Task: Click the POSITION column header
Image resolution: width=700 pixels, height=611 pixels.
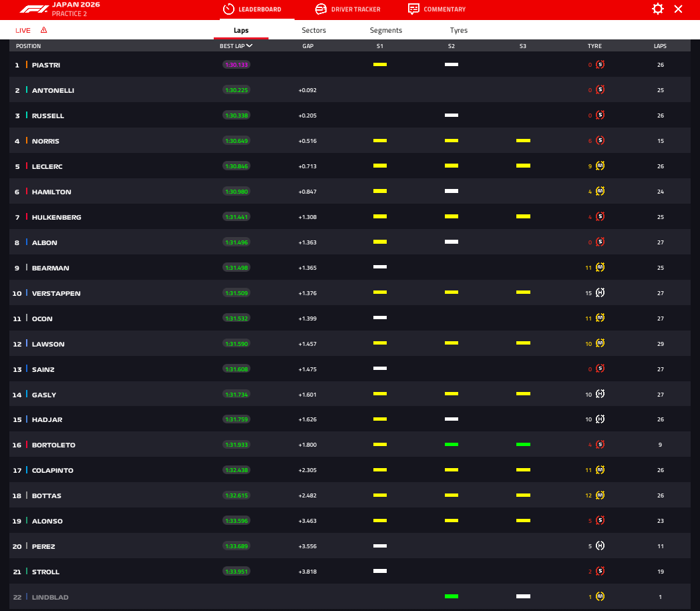Action: [x=28, y=46]
